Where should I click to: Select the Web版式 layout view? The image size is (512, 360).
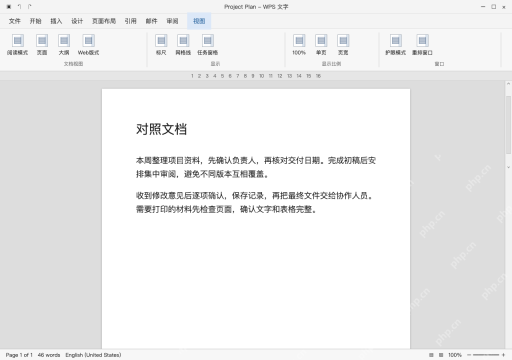click(88, 45)
